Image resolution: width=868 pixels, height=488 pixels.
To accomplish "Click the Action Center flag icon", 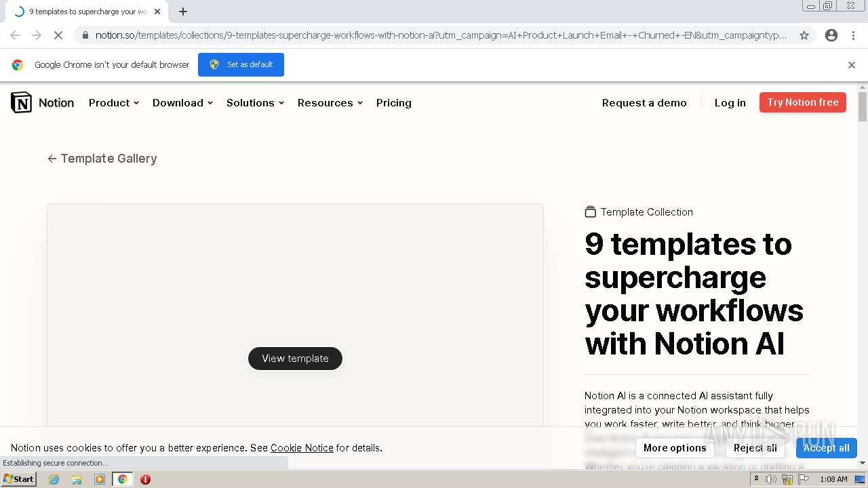I will tap(804, 479).
